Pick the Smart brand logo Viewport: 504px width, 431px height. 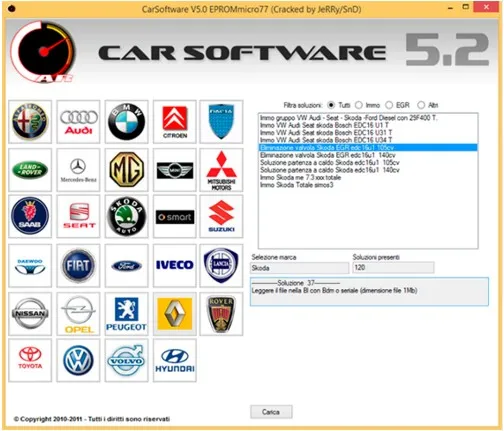(x=175, y=216)
